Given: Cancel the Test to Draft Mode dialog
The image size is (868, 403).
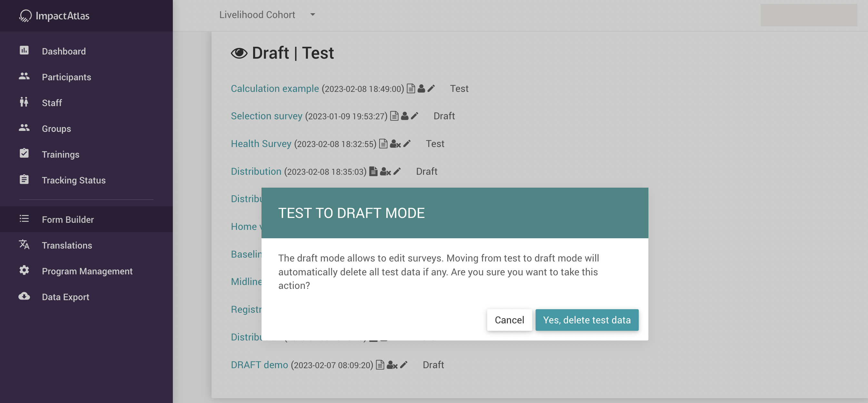Looking at the screenshot, I should coord(509,320).
